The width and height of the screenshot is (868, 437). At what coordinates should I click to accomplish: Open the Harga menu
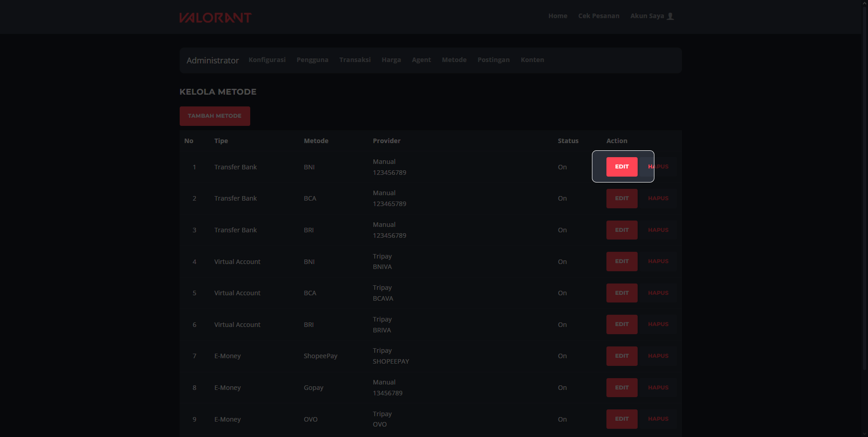tap(391, 60)
